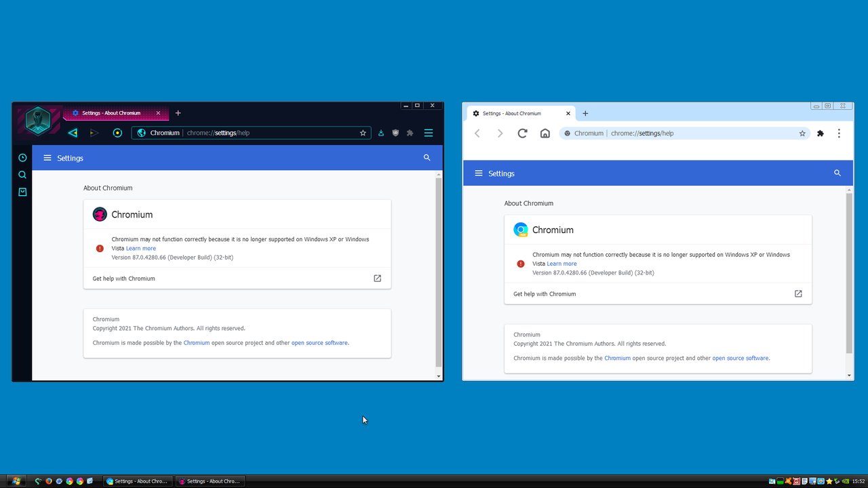Click the search icon in dark sidebar
The height and width of the screenshot is (488, 868).
click(x=22, y=175)
